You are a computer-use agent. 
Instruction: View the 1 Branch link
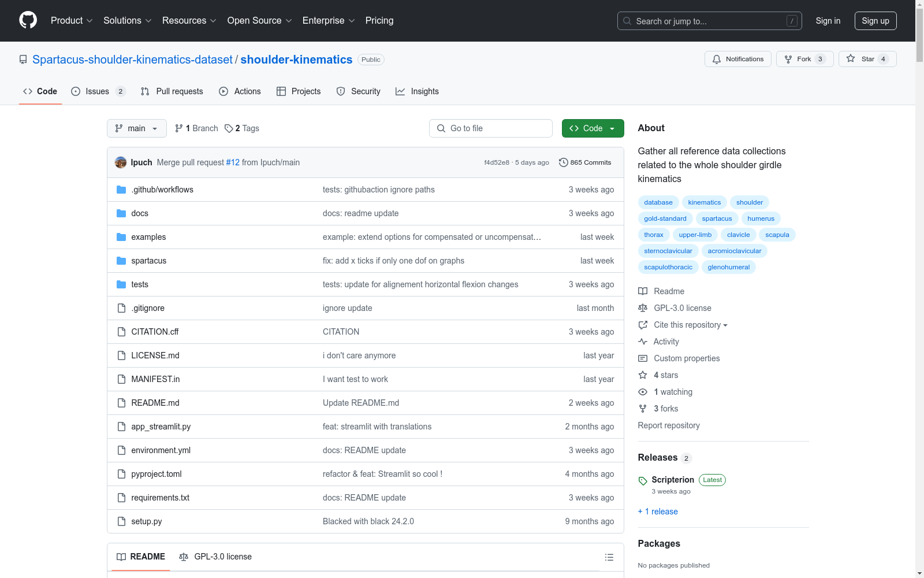[x=197, y=128]
